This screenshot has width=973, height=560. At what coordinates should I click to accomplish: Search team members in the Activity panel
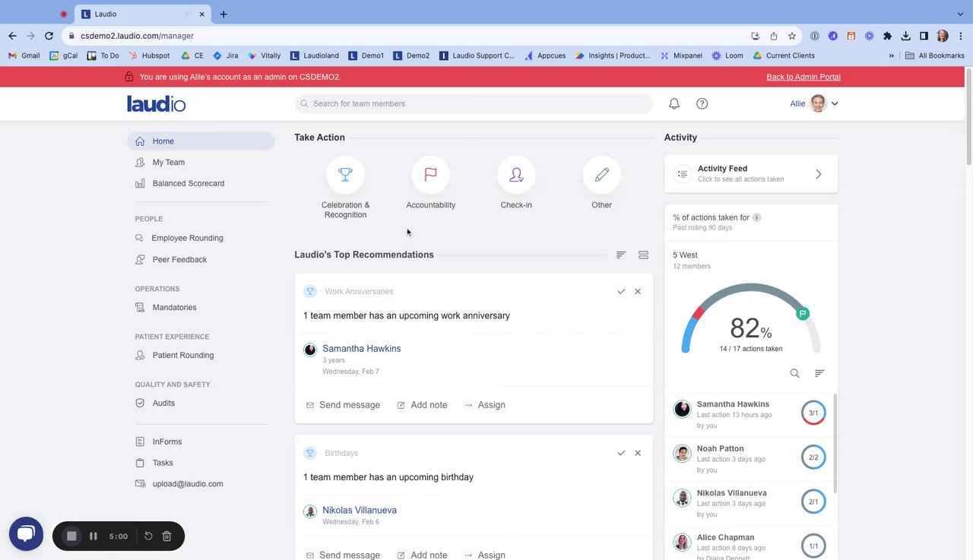coord(794,373)
